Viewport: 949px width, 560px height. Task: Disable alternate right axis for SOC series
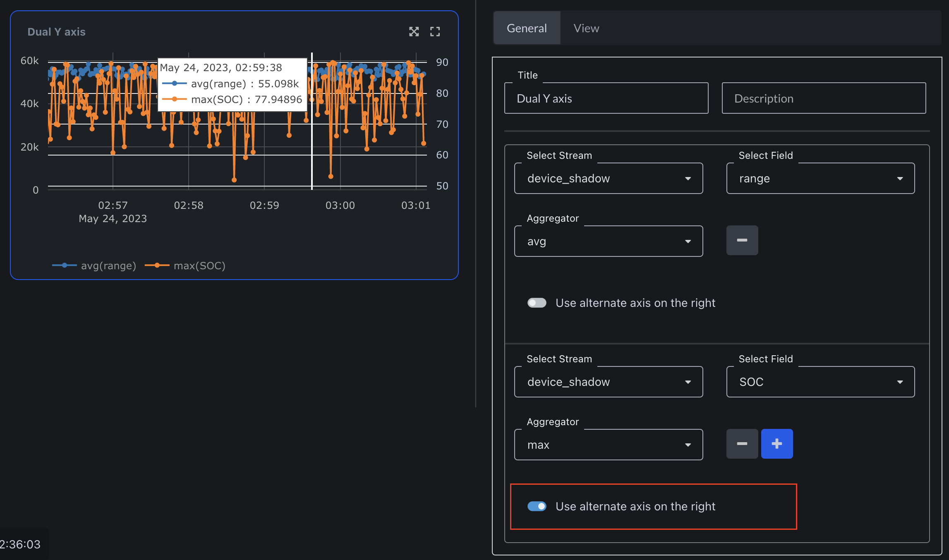pos(537,506)
